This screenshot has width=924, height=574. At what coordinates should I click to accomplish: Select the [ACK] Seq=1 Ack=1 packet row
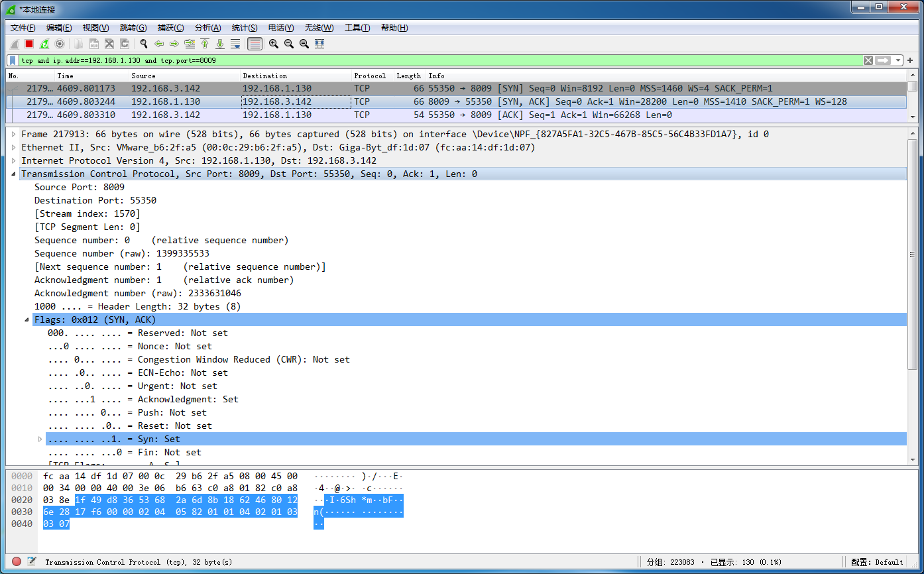click(456, 115)
